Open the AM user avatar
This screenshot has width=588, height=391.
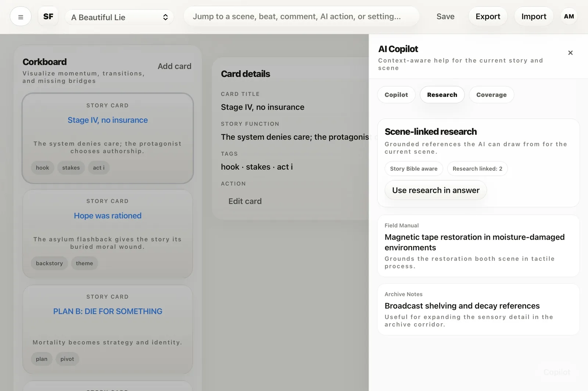click(x=569, y=17)
